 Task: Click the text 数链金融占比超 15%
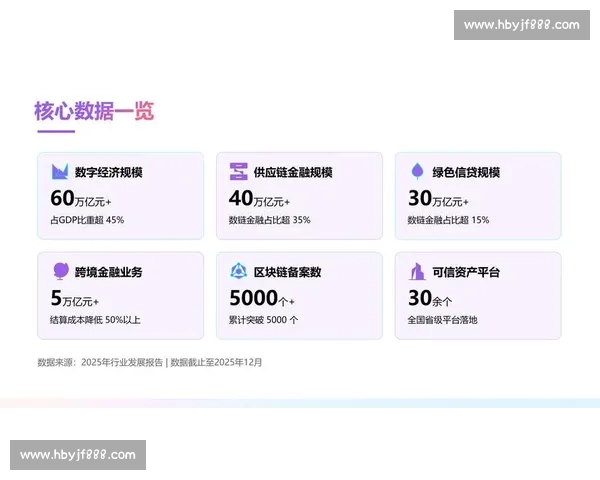pos(448,220)
